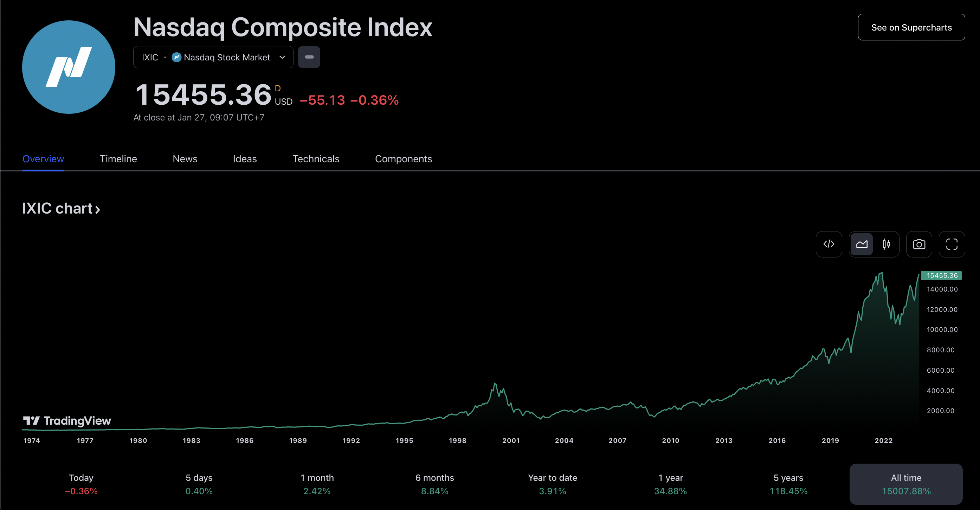Click the D data delay indicator

coord(278,88)
